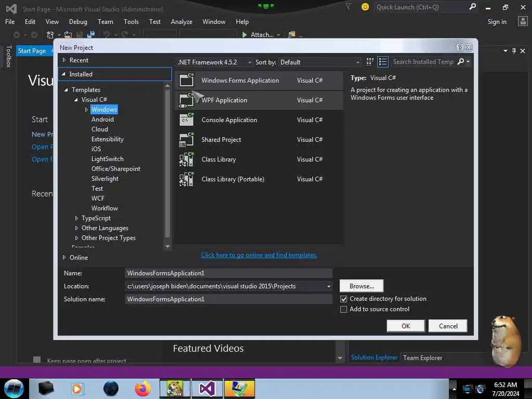This screenshot has height=399, width=532.
Task: Enable Add to source control checkbox
Action: click(344, 309)
